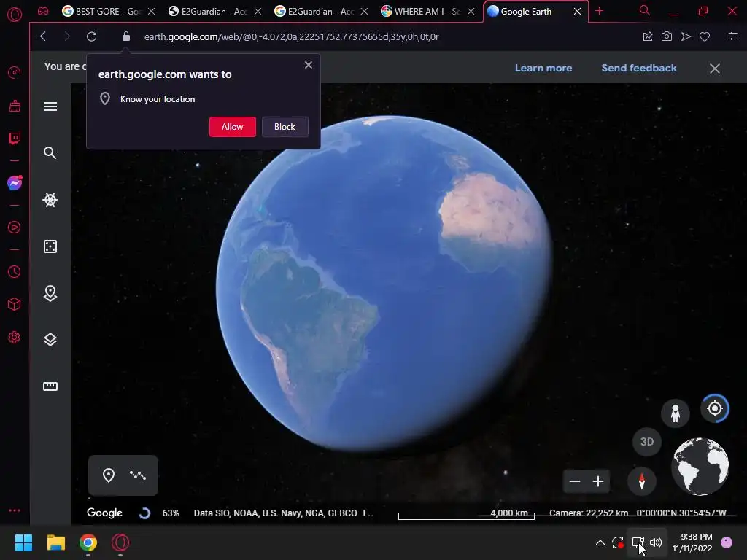747x560 pixels.
Task: Open GX Corner gamepad icon
Action: [x=43, y=11]
